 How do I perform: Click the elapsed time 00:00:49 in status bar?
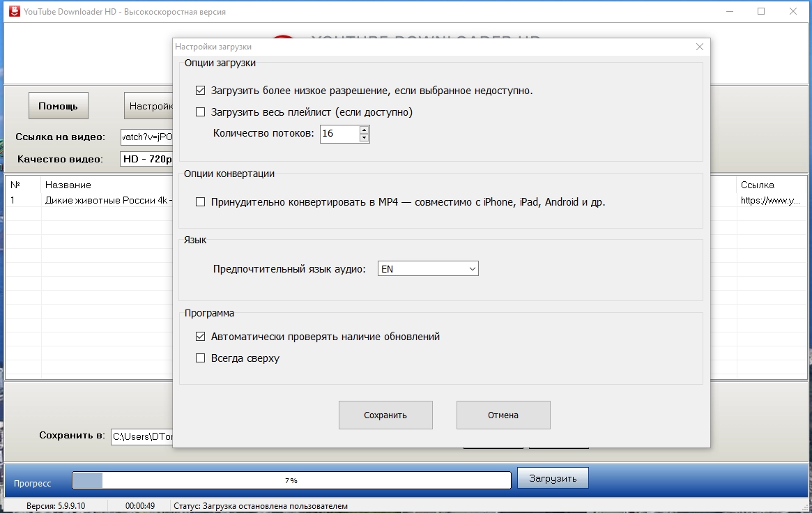pyautogui.click(x=140, y=506)
